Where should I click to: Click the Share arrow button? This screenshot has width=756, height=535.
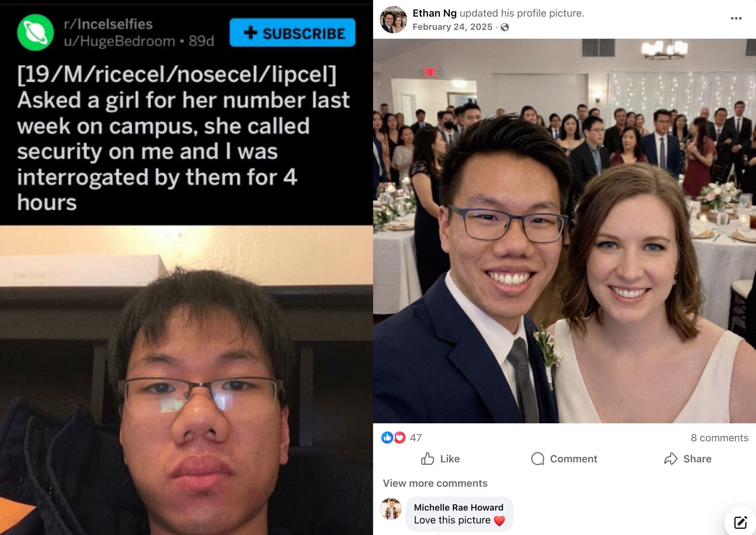[688, 459]
